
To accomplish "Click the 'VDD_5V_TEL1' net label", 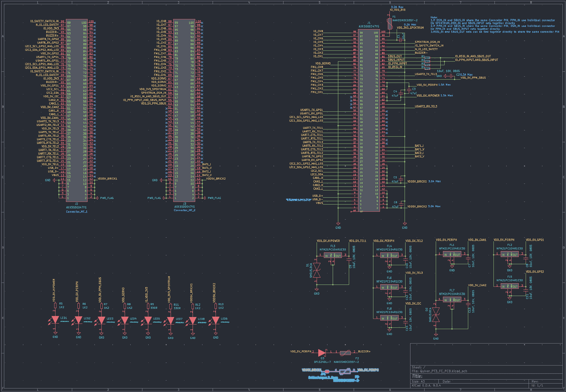I will pos(358,241).
